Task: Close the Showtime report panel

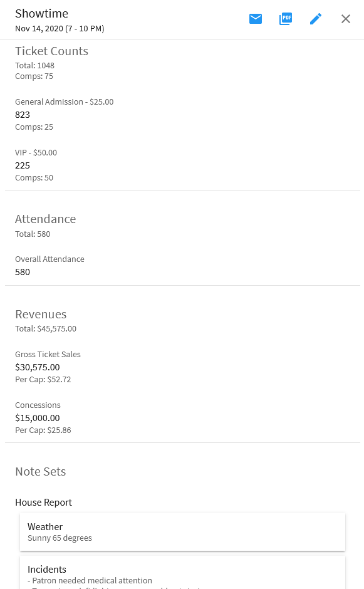Action: click(x=346, y=19)
